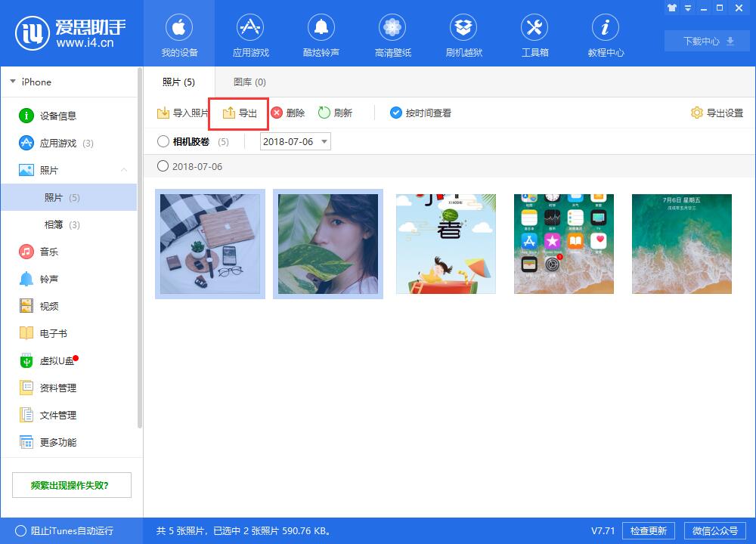Click the 检查更新 update button
The image size is (756, 544).
pos(648,530)
